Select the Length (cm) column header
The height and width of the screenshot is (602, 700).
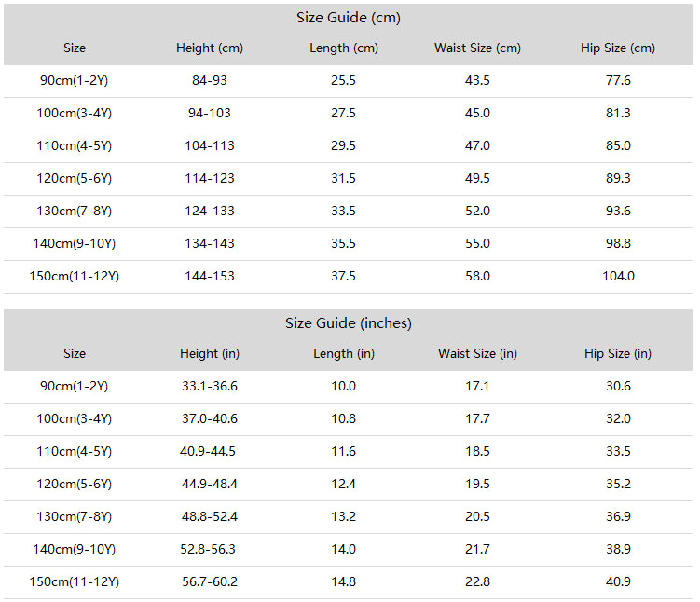click(x=344, y=48)
